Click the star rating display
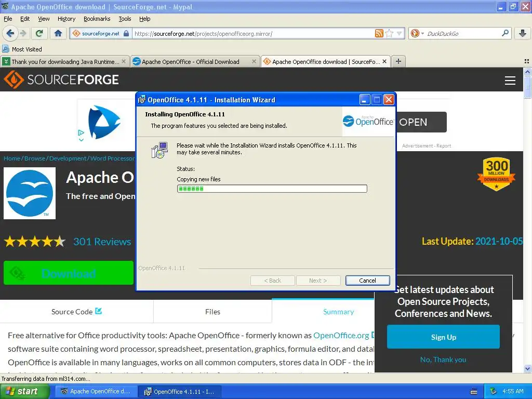The width and height of the screenshot is (532, 399). tap(34, 242)
